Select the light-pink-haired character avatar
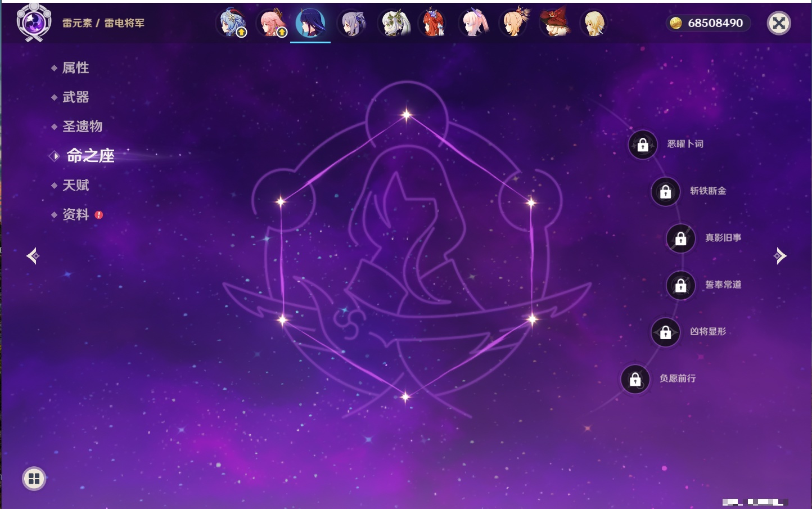Viewport: 812px width, 509px height. coord(474,23)
